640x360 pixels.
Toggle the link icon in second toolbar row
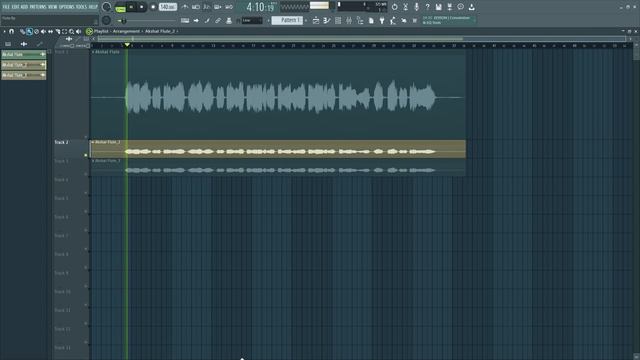click(218, 20)
